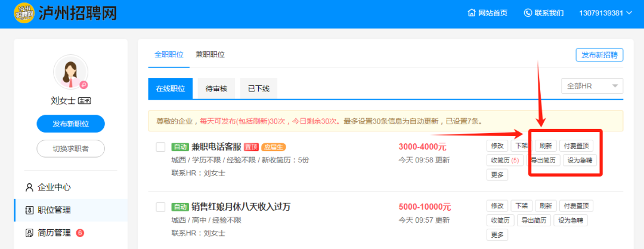Select the 待审核 tab
Image resolution: width=644 pixels, height=249 pixels.
(x=216, y=88)
